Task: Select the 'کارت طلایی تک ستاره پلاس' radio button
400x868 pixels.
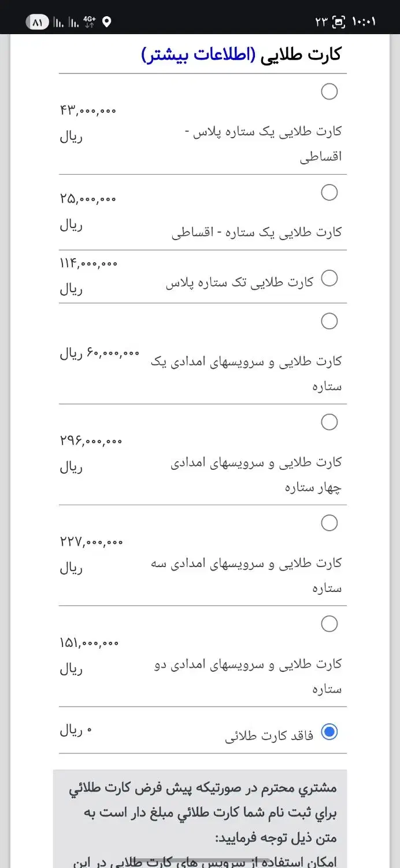Action: tap(329, 278)
